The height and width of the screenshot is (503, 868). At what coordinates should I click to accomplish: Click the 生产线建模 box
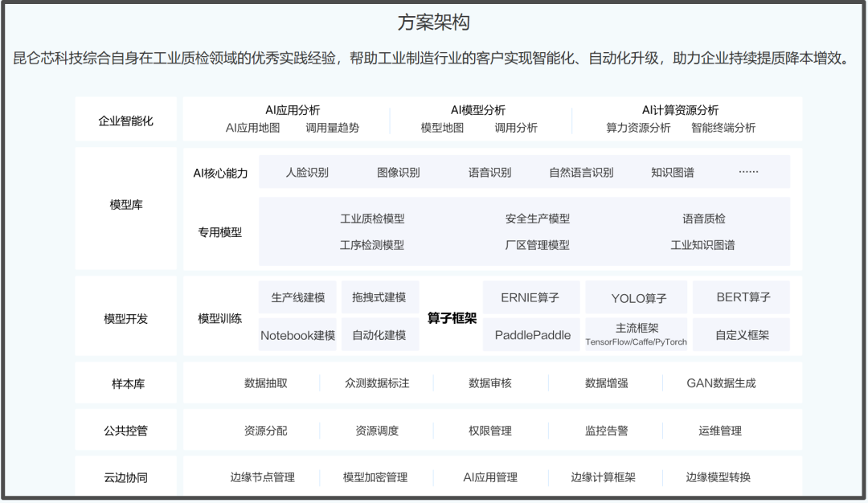tap(298, 297)
